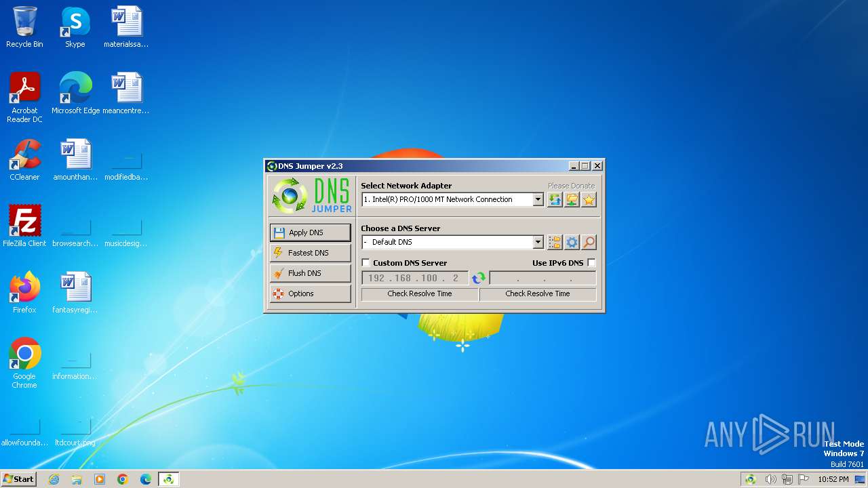Viewport: 868px width, 488px height.
Task: Open Chrome from the taskbar
Action: coord(123,479)
